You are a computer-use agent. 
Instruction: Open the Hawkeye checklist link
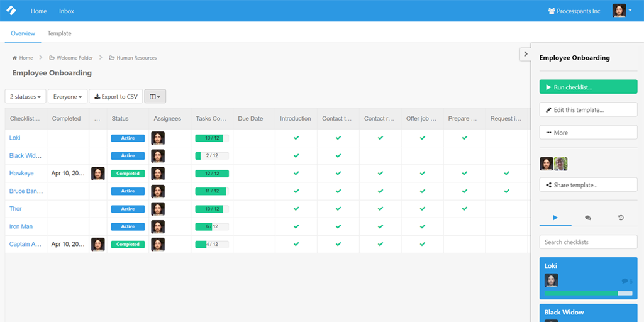pyautogui.click(x=21, y=174)
